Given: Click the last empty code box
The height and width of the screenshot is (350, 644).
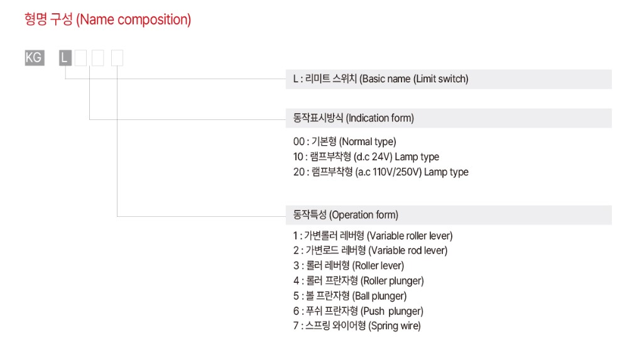Looking at the screenshot, I should 117,58.
